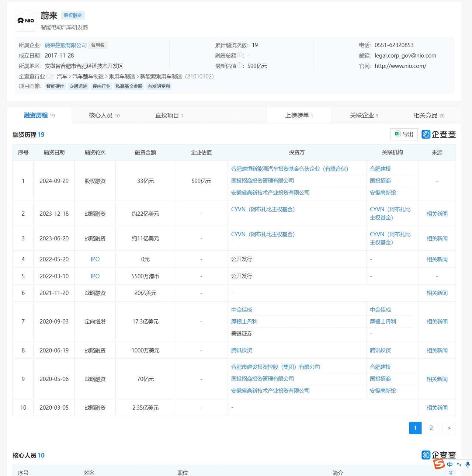
Task: Open investor 腾讯投资 in the investor column
Action: [242, 350]
